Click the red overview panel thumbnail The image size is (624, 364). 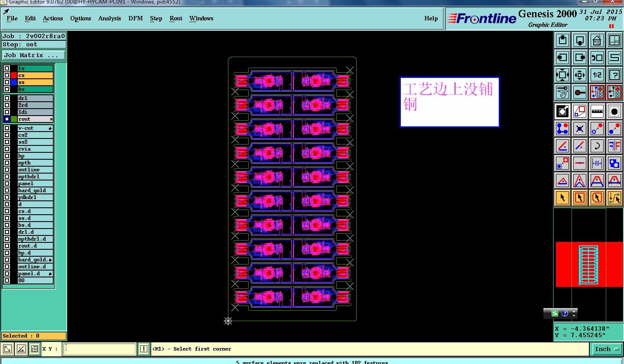(588, 264)
